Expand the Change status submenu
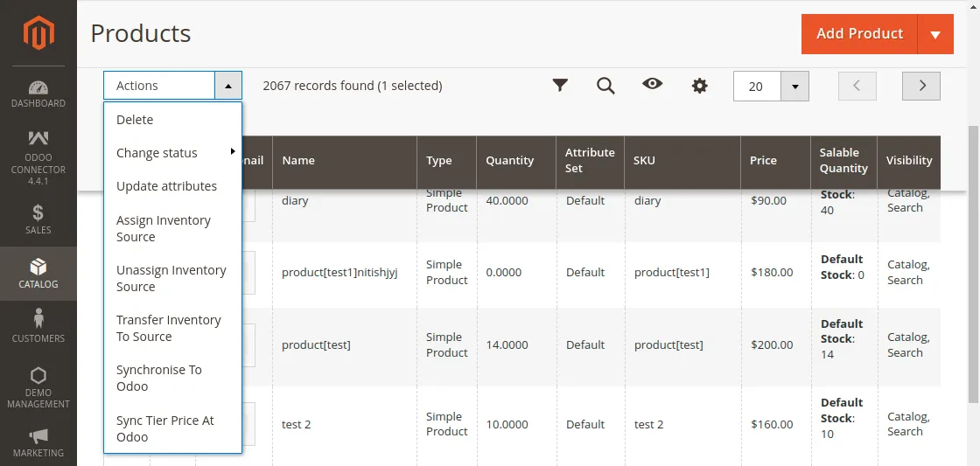This screenshot has width=980, height=466. 172,153
